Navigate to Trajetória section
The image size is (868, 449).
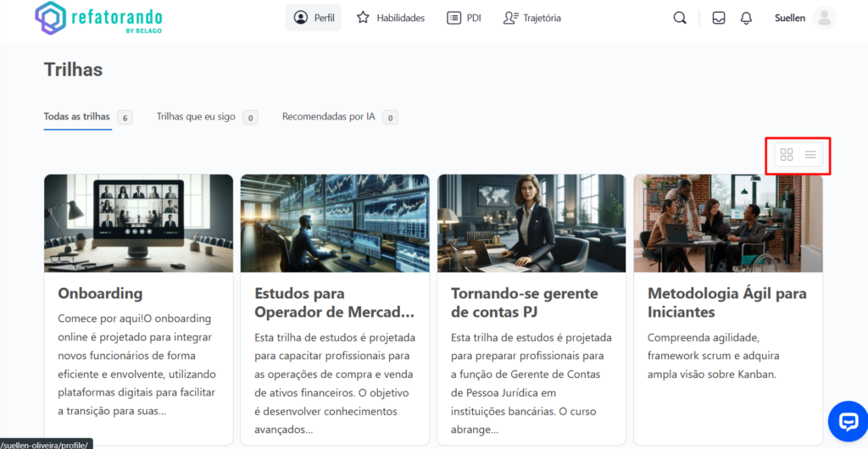tap(531, 18)
